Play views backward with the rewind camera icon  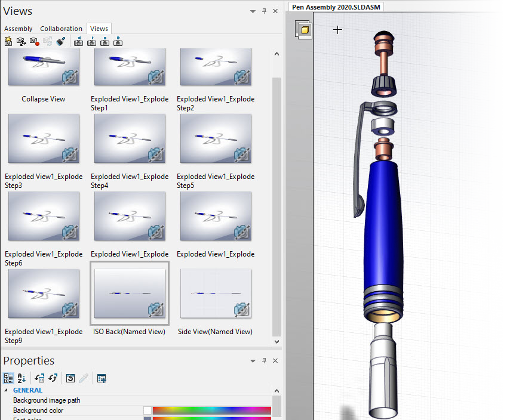pyautogui.click(x=79, y=41)
